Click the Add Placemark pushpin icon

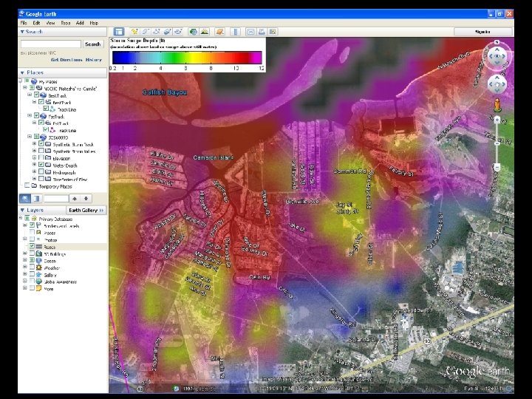coord(134,32)
